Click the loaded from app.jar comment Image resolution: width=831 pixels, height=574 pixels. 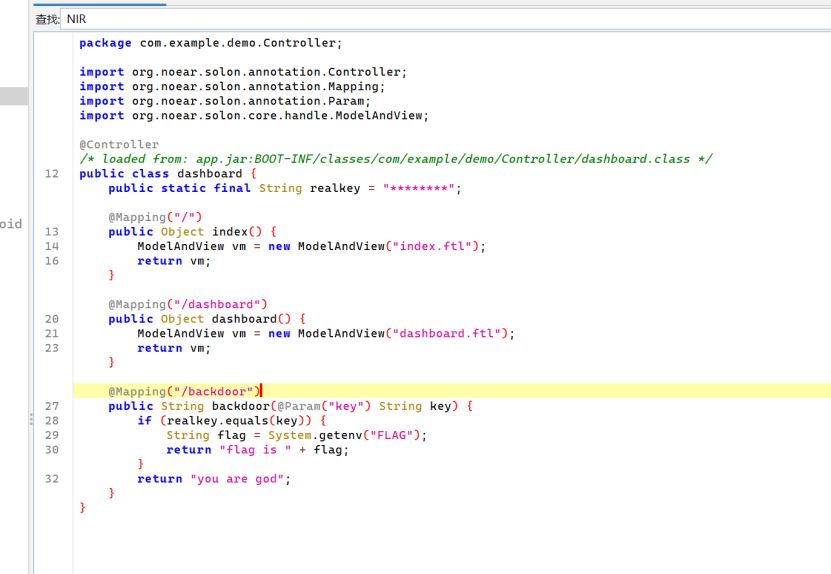tap(396, 159)
